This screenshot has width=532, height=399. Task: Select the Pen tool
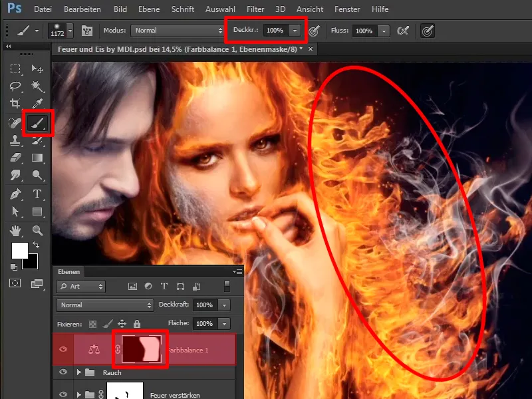click(15, 194)
